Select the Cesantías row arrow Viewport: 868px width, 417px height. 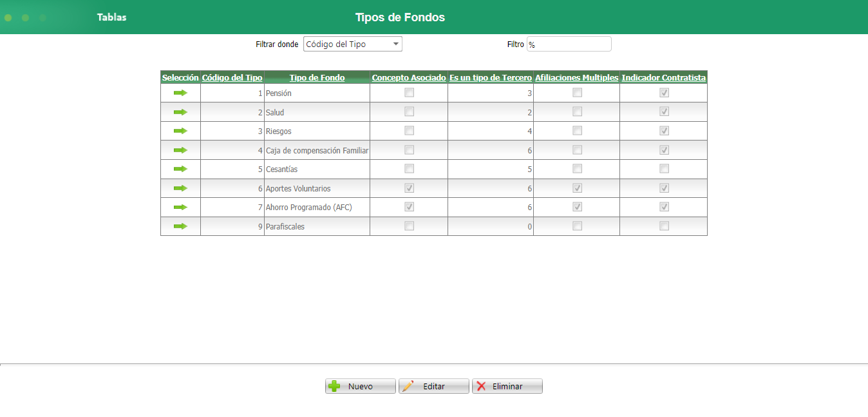tap(180, 169)
